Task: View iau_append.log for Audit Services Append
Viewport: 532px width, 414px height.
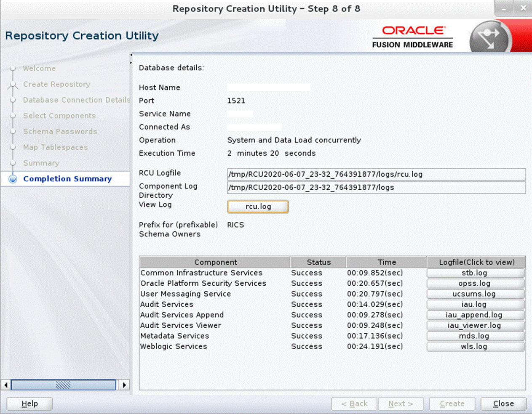Action: tap(475, 315)
